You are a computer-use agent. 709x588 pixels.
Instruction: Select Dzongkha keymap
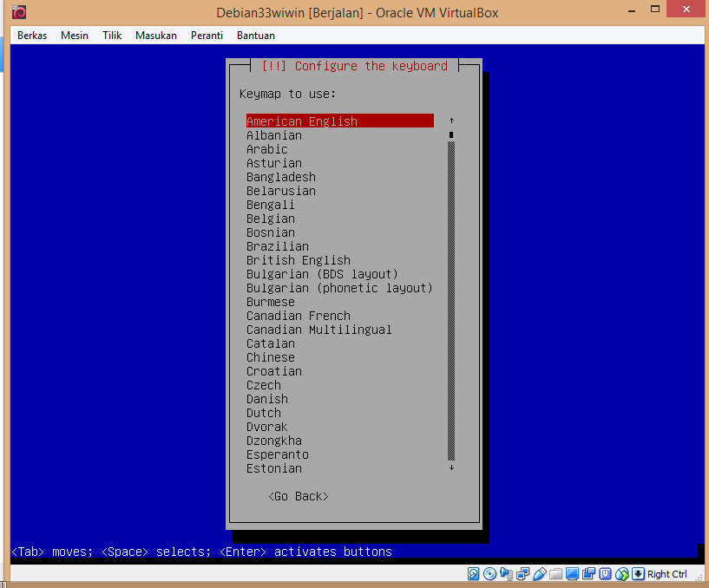[x=340, y=441]
